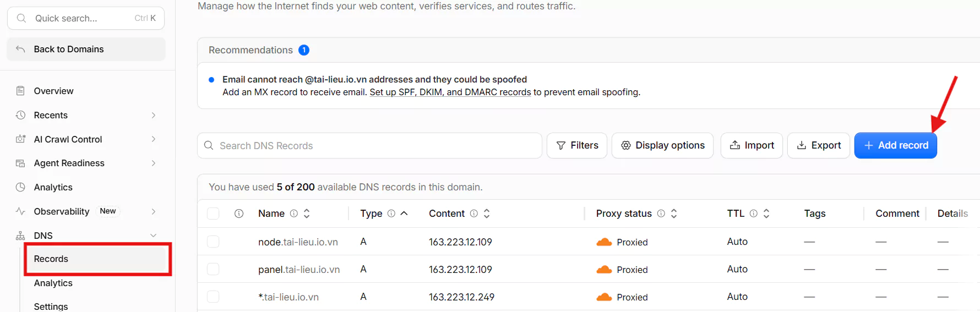The width and height of the screenshot is (980, 312).
Task: Click the Agent Readiness icon
Action: coord(20,163)
